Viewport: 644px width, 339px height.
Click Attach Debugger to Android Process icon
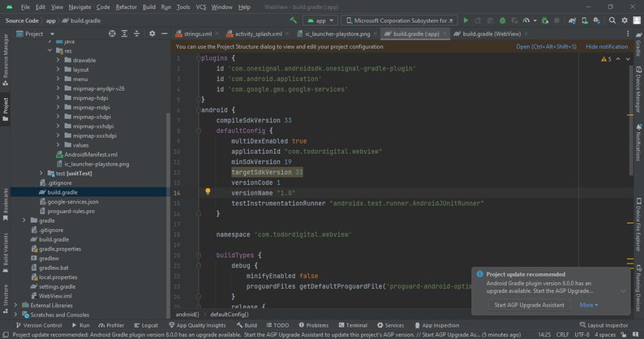545,20
